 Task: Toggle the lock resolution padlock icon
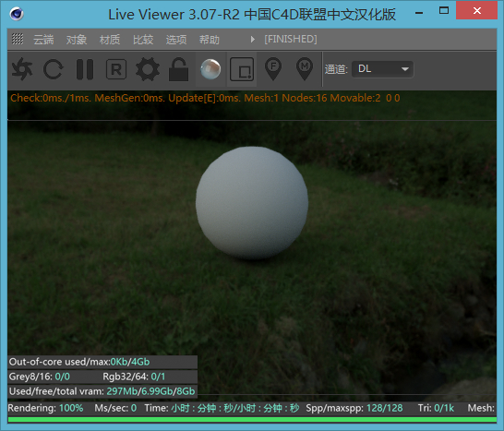pyautogui.click(x=178, y=69)
